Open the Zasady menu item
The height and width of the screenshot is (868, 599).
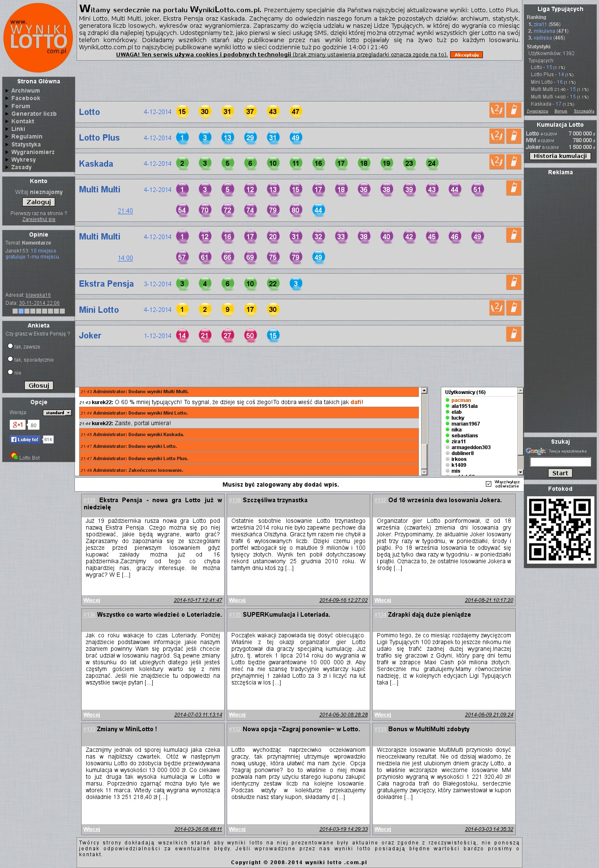point(21,167)
